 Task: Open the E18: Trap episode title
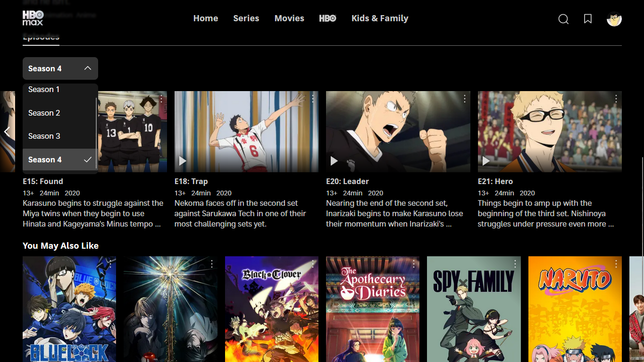point(191,181)
